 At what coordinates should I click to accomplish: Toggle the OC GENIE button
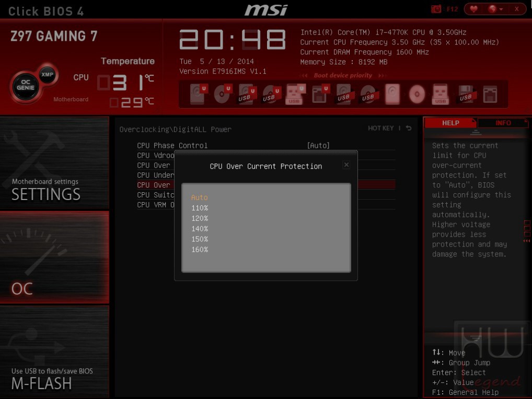click(x=26, y=85)
